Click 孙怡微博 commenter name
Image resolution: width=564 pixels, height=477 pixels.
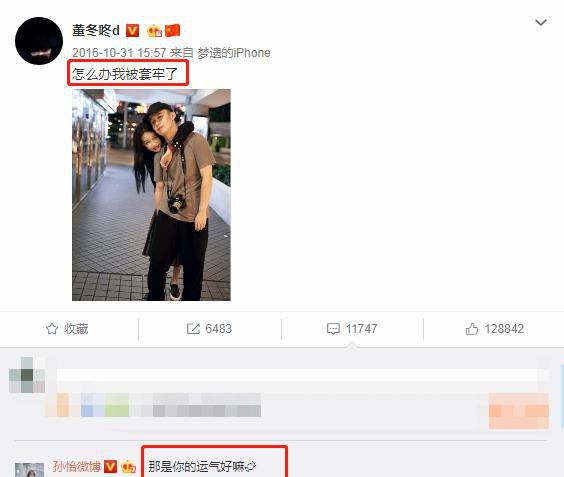coord(77,467)
